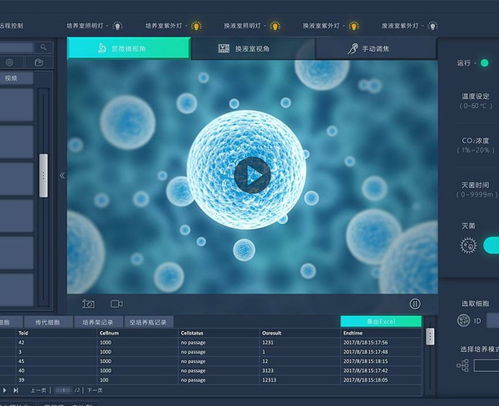Click the pause icon below the video
Viewport: 499px width, 406px height.
[x=415, y=304]
